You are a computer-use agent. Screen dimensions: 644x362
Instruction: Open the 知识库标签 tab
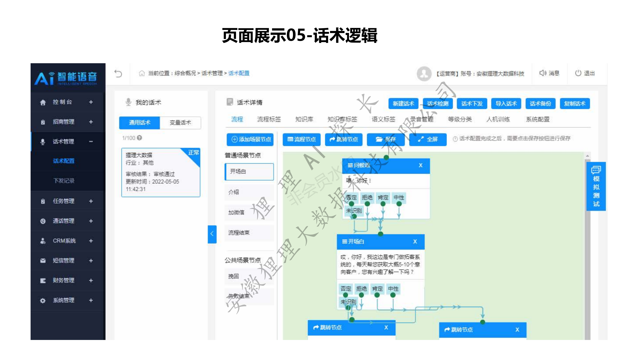point(342,119)
